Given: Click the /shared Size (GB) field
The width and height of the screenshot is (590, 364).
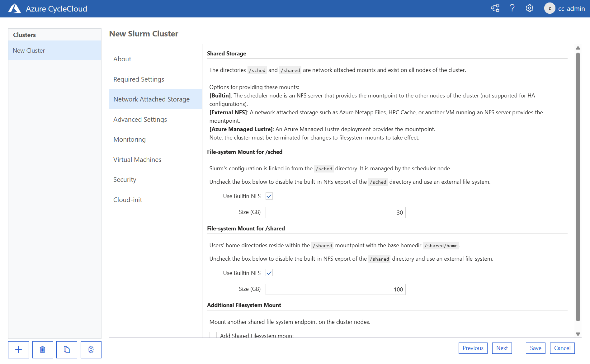Looking at the screenshot, I should [x=336, y=290].
